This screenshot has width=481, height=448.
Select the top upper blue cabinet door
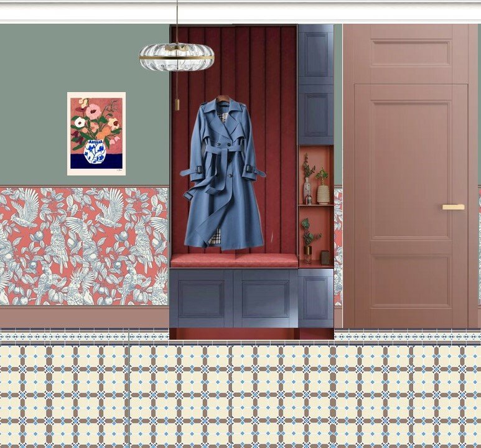tap(315, 55)
